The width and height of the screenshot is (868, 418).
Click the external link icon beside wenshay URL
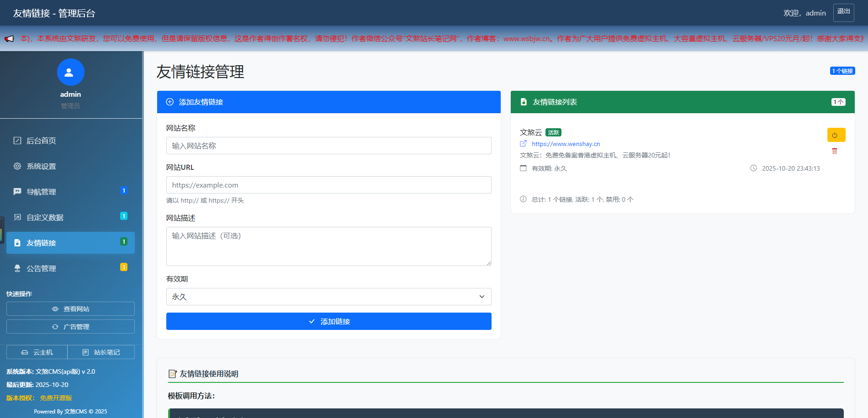pos(523,144)
